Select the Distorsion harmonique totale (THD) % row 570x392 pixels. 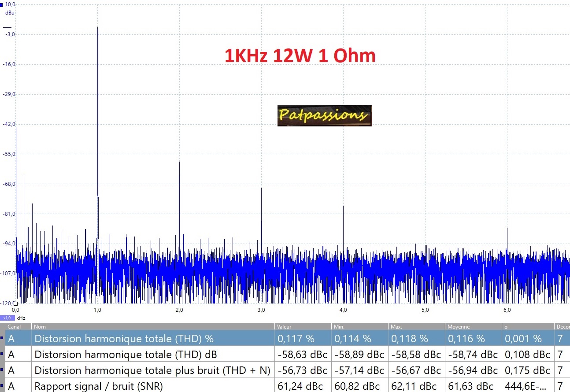(124, 339)
